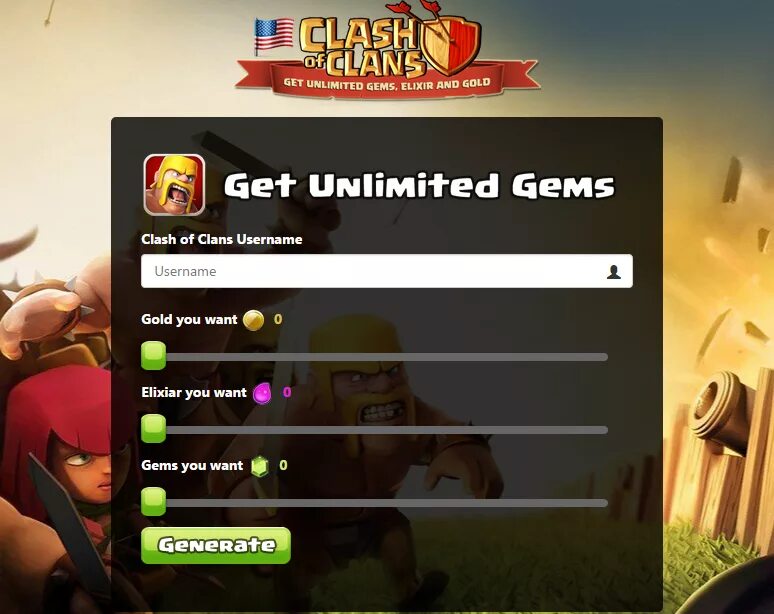Viewport: 774px width, 614px height.
Task: Click the green gem icon
Action: tap(260, 466)
